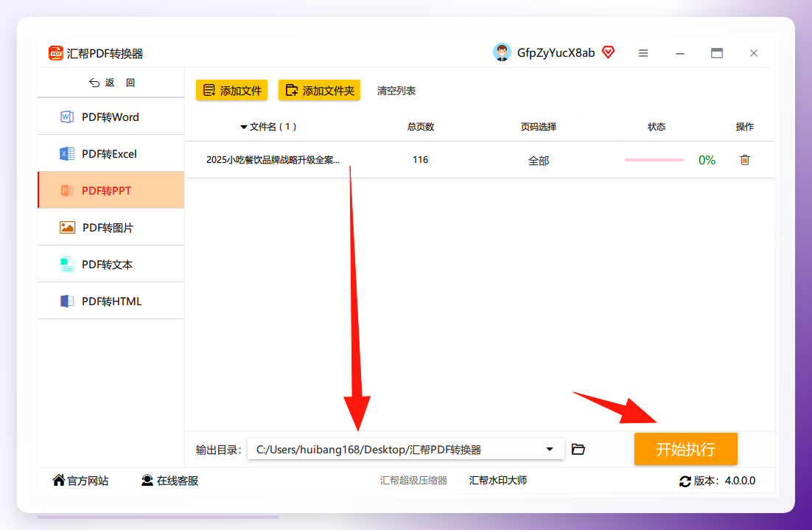Click the username GfpZyYucX8ab
The width and height of the screenshot is (812, 530).
pos(556,53)
